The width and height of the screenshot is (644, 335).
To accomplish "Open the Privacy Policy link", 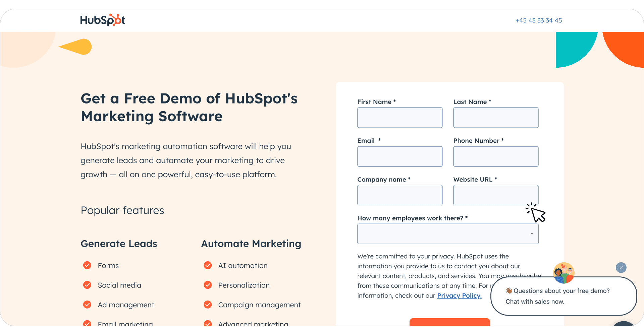I will pos(459,295).
